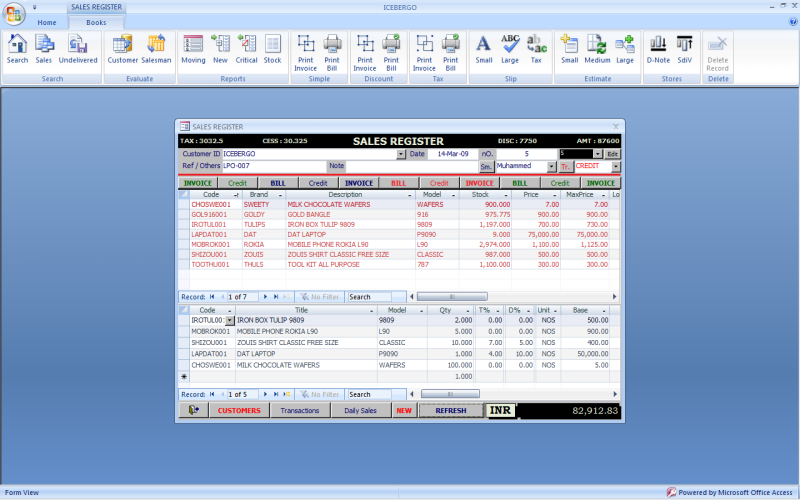Click Print Invoice in Simple group
This screenshot has width=800, height=500.
(x=306, y=53)
